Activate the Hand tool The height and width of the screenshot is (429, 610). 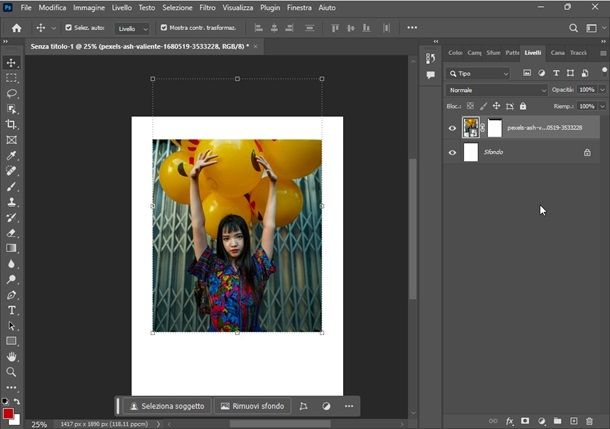tap(11, 356)
